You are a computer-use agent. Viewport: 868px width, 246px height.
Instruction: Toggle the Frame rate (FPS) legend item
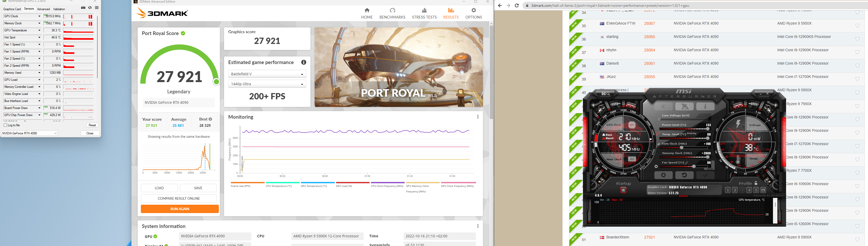point(247,185)
